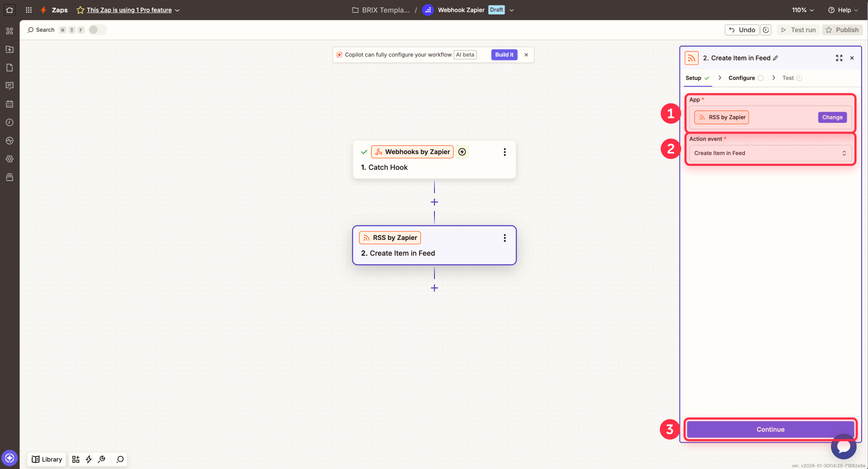The height and width of the screenshot is (469, 868).
Task: Click the lightning bolt icon in bottom toolbar
Action: tap(89, 460)
